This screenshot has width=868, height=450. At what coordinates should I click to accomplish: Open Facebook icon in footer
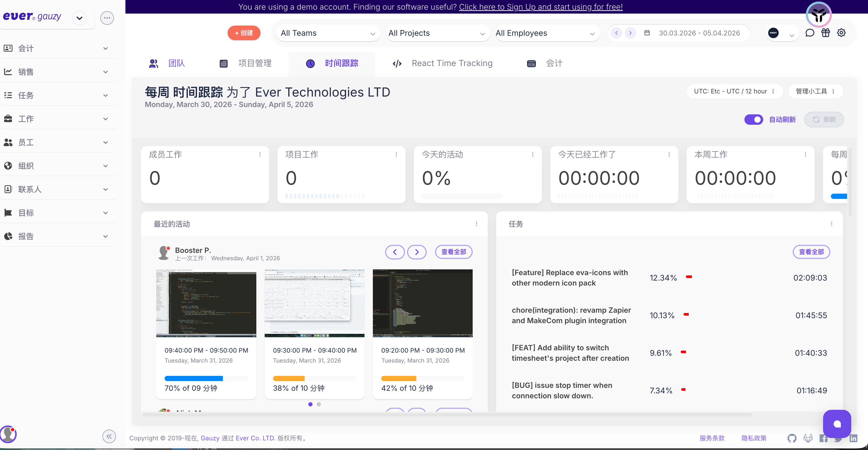(x=824, y=438)
